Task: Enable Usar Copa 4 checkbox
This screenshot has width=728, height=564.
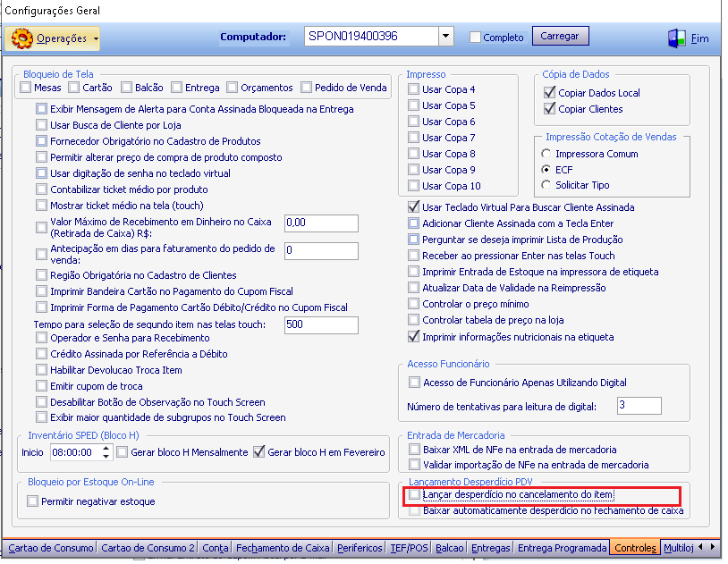Action: click(x=413, y=89)
